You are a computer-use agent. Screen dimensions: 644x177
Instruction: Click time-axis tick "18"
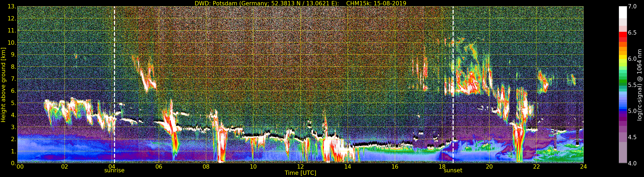coord(442,166)
